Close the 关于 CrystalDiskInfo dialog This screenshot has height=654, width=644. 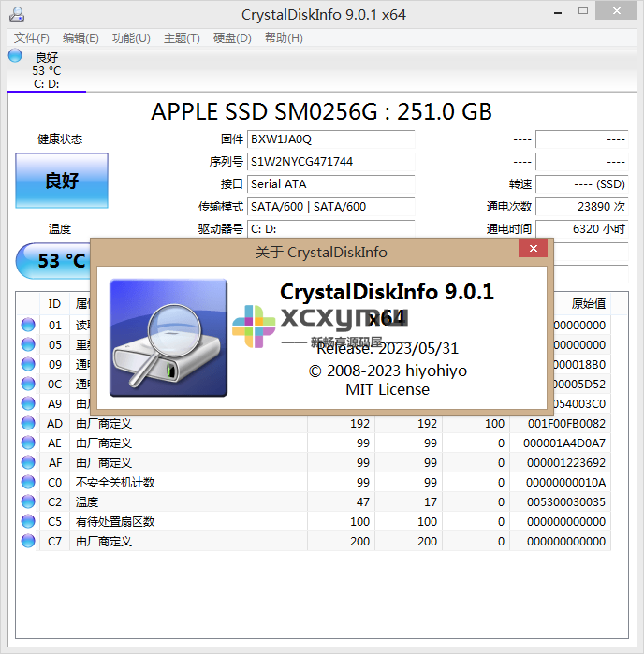click(x=533, y=249)
